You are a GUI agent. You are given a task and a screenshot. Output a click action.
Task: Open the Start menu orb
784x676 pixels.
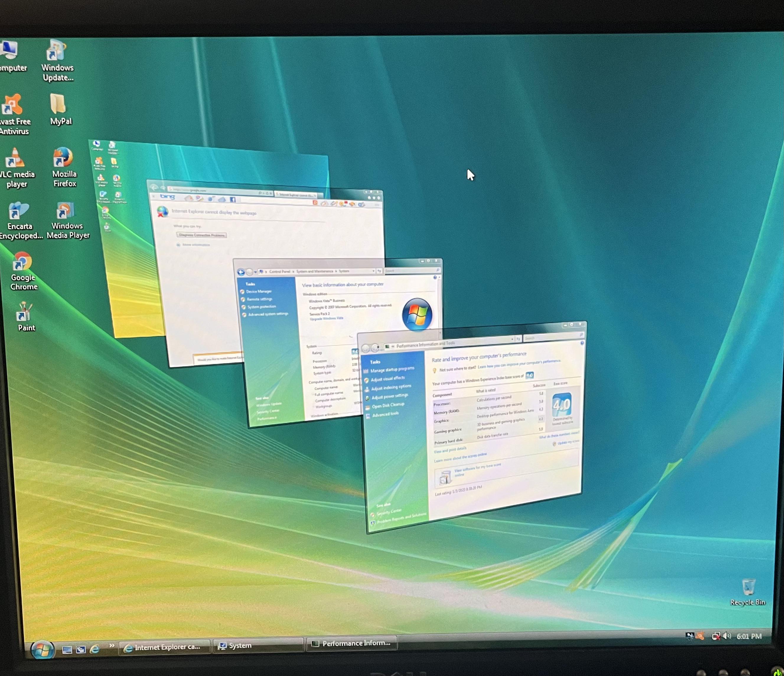pyautogui.click(x=43, y=649)
